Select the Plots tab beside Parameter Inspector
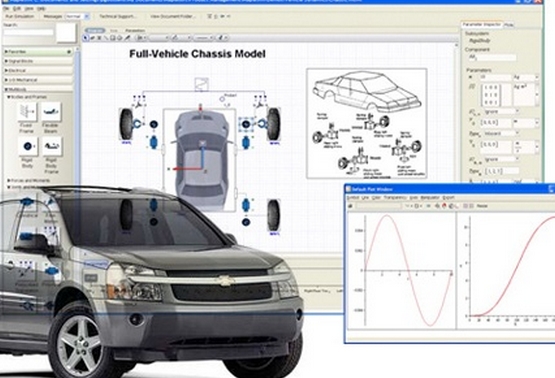Viewport: 555px width, 378px height. 509,25
